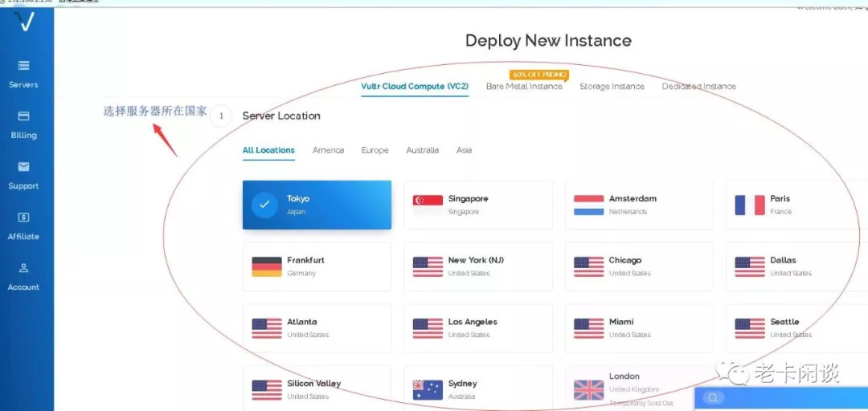868x411 pixels.
Task: Open Billing card icon in sidebar
Action: [23, 116]
